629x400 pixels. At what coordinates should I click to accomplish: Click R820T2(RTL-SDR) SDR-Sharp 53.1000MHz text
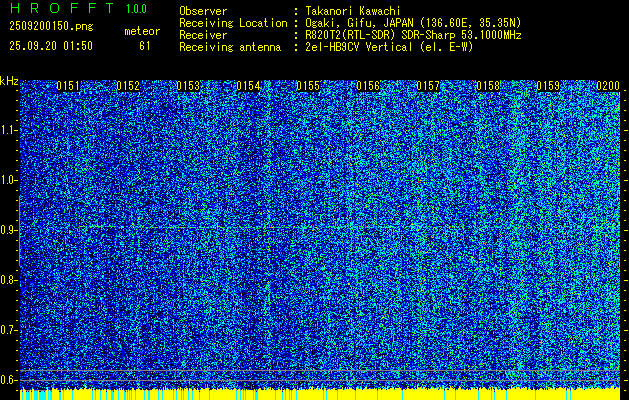coord(413,35)
